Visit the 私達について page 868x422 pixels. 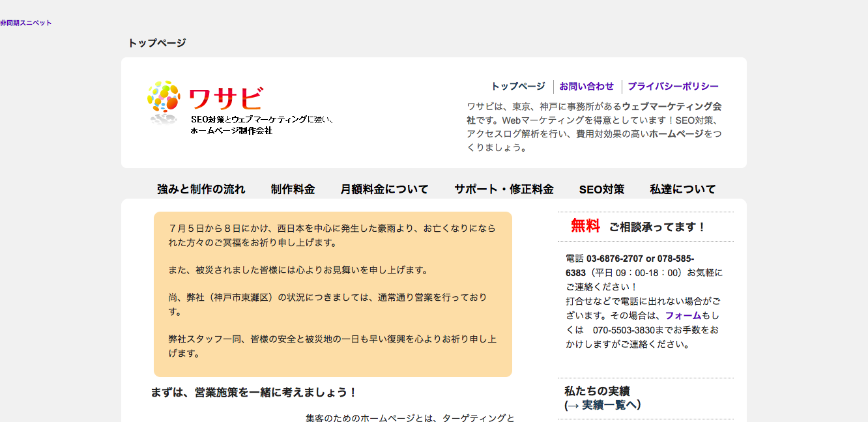point(682,190)
